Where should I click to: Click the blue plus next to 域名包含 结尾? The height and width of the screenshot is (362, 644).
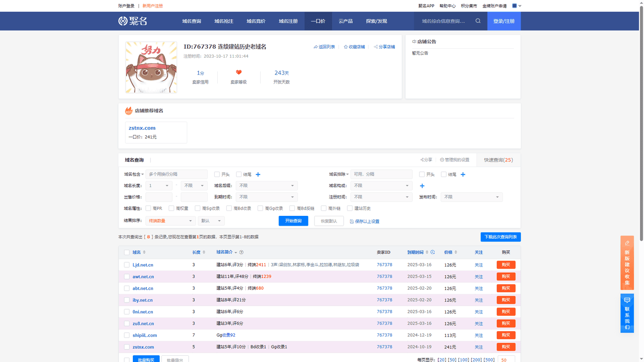click(x=258, y=175)
